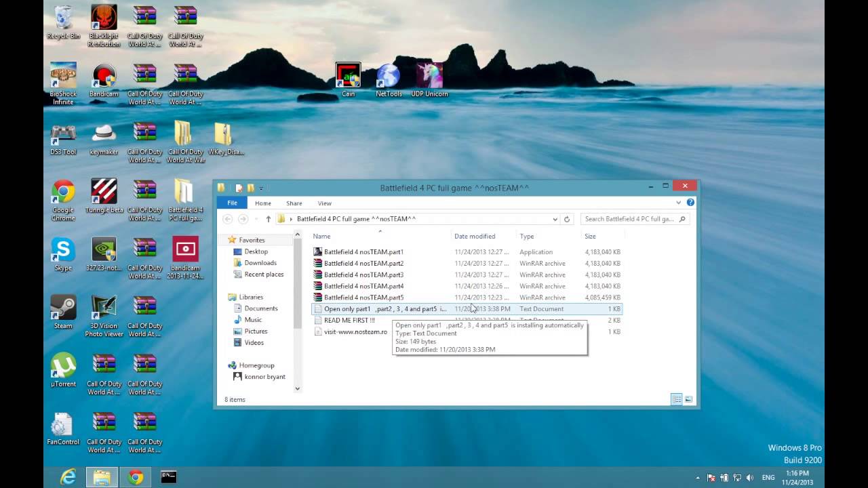
Task: Open the Customize Quick Access Toolbar dropdown
Action: pos(261,188)
